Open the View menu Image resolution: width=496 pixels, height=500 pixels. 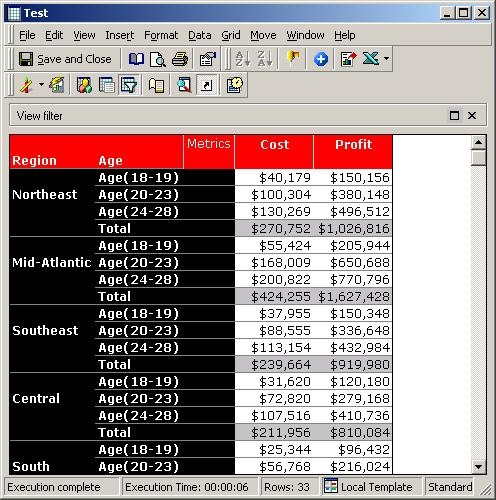[x=84, y=35]
